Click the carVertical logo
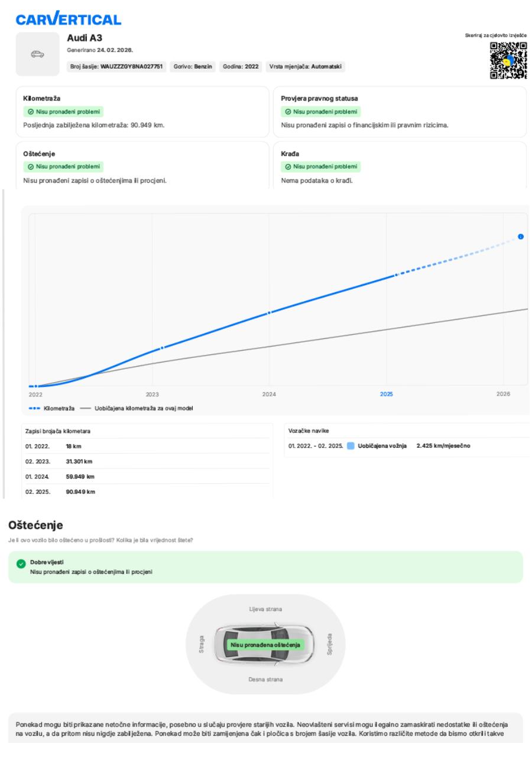The height and width of the screenshot is (779, 532). pyautogui.click(x=68, y=20)
